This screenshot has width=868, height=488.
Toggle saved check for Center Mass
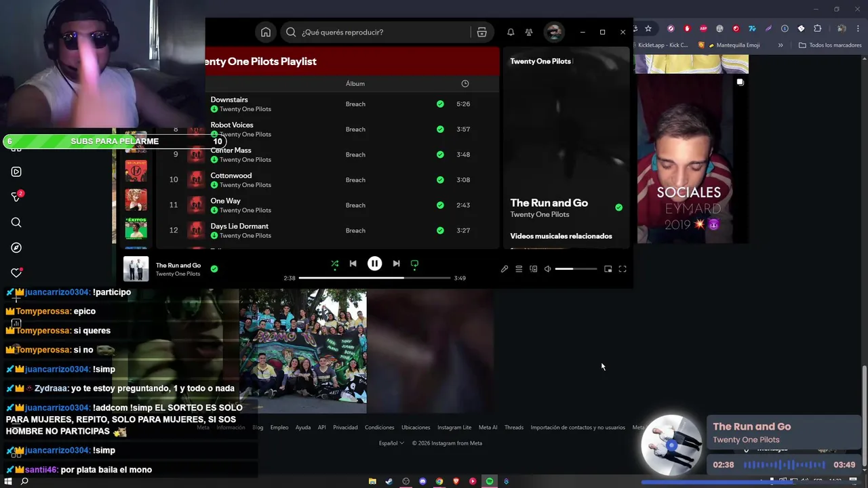tap(440, 155)
